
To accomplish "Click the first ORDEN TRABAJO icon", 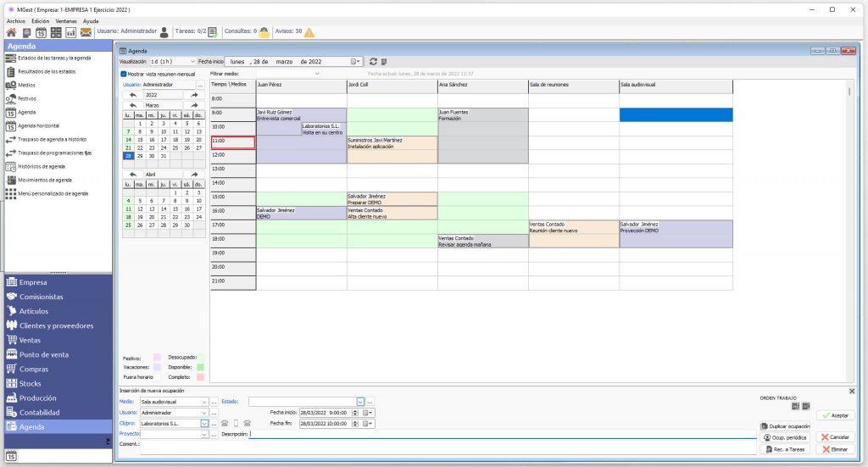I will (x=795, y=406).
